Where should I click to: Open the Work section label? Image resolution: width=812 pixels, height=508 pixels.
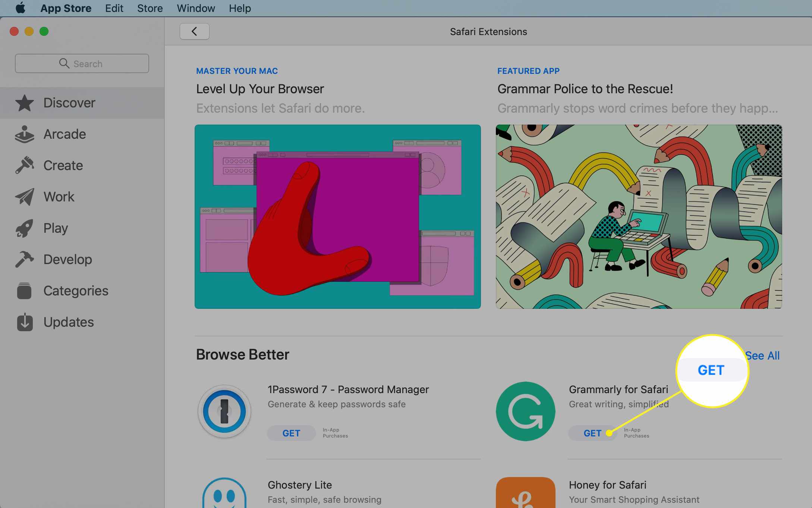tap(59, 197)
